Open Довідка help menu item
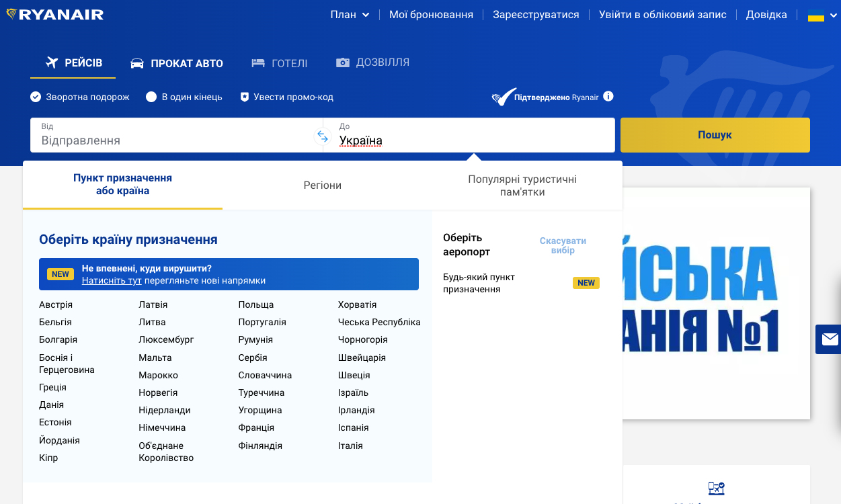 (766, 14)
